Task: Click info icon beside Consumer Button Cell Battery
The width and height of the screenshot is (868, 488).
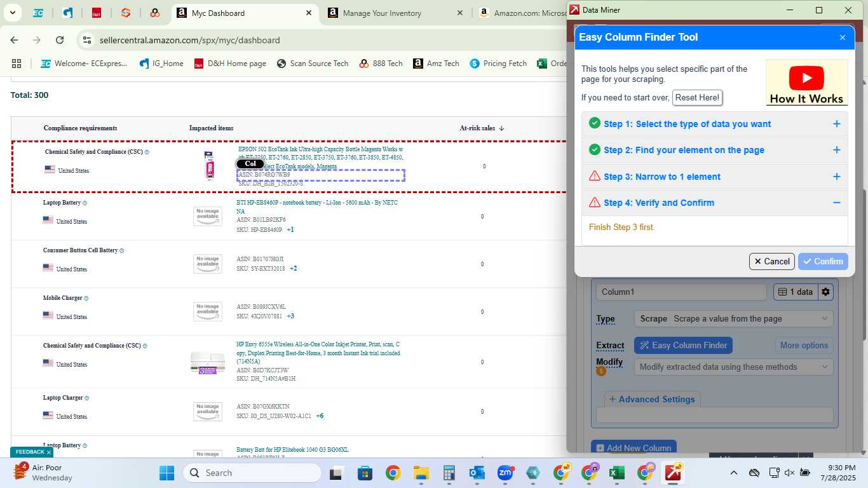Action: pos(121,251)
